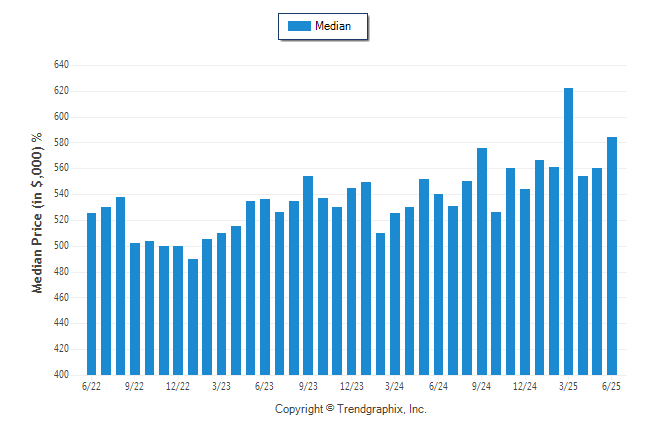646x434 pixels.
Task: Click the 9/23 x-axis label
Action: tap(308, 387)
